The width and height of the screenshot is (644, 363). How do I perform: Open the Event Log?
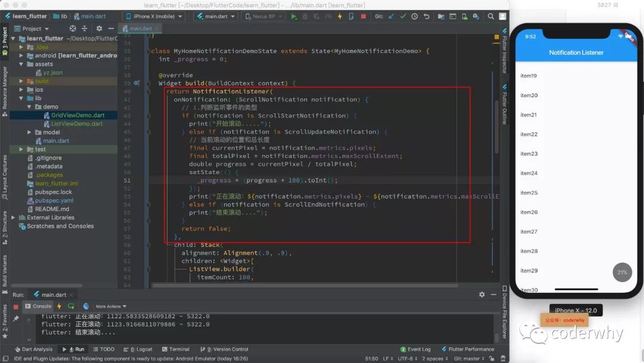416,349
